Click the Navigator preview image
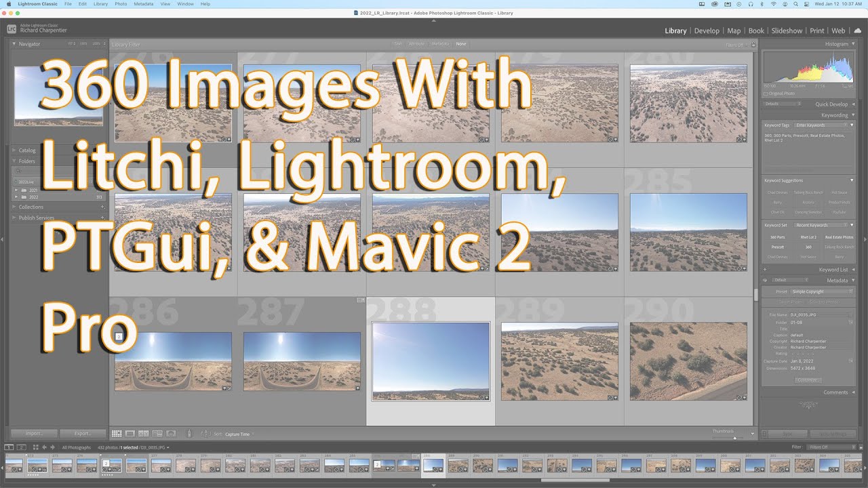Viewport: 868px width, 488px height. (x=59, y=96)
